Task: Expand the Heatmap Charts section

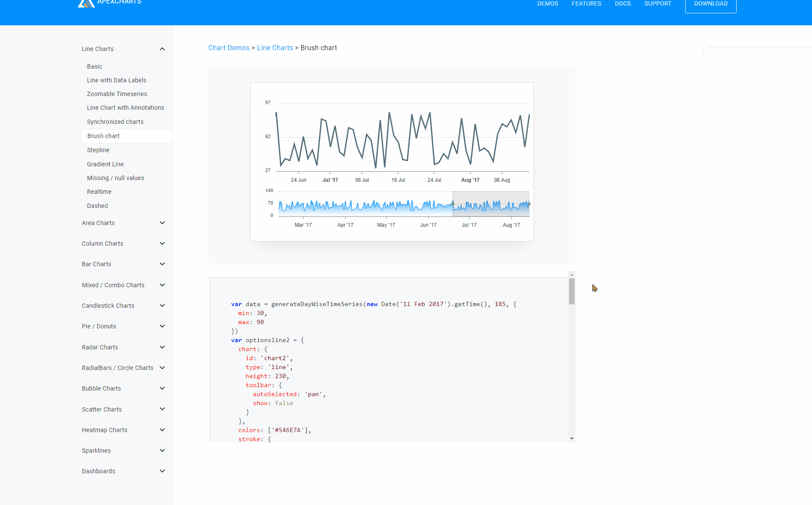Action: (x=162, y=430)
